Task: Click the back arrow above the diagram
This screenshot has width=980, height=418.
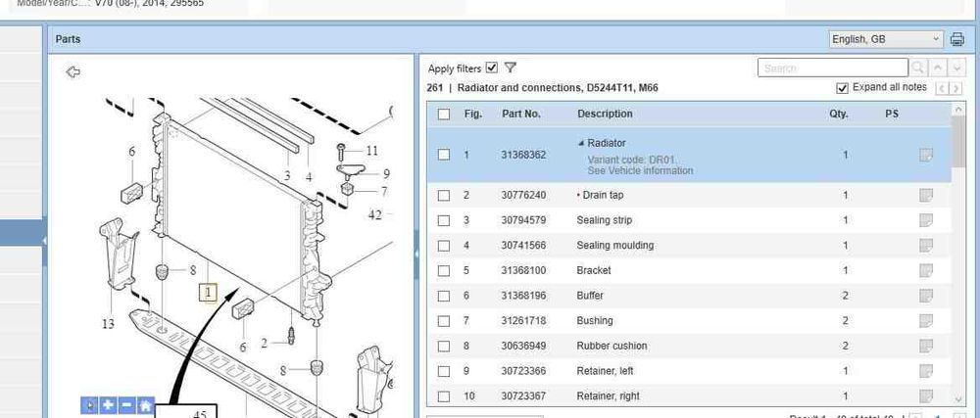Action: pyautogui.click(x=73, y=71)
